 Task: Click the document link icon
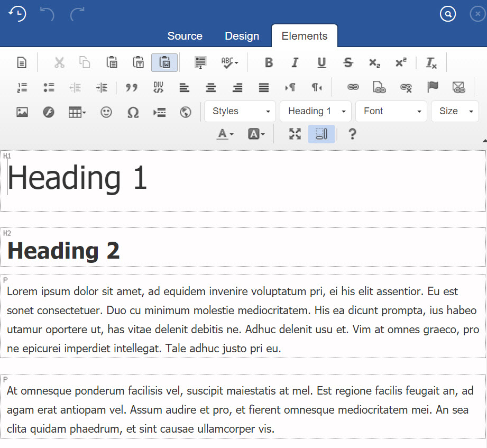click(x=379, y=87)
